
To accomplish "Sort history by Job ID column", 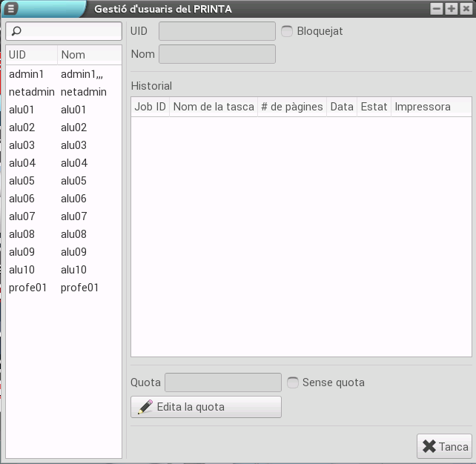I will [150, 107].
